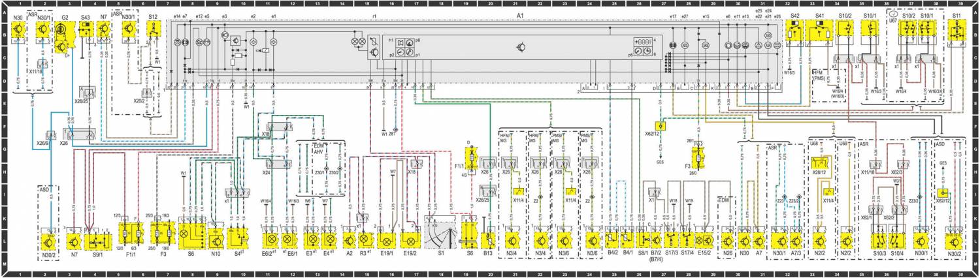Select the S11 switch symbol
The width and height of the screenshot is (980, 278).
(x=957, y=32)
